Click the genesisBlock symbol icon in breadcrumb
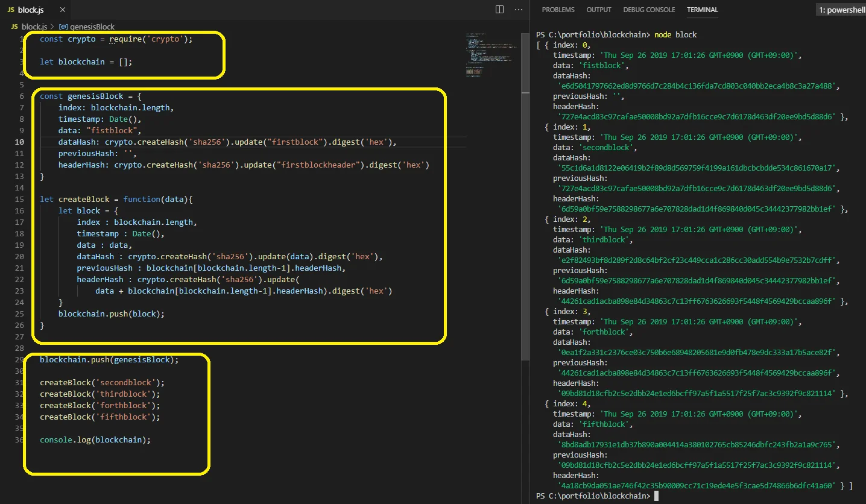 63,27
